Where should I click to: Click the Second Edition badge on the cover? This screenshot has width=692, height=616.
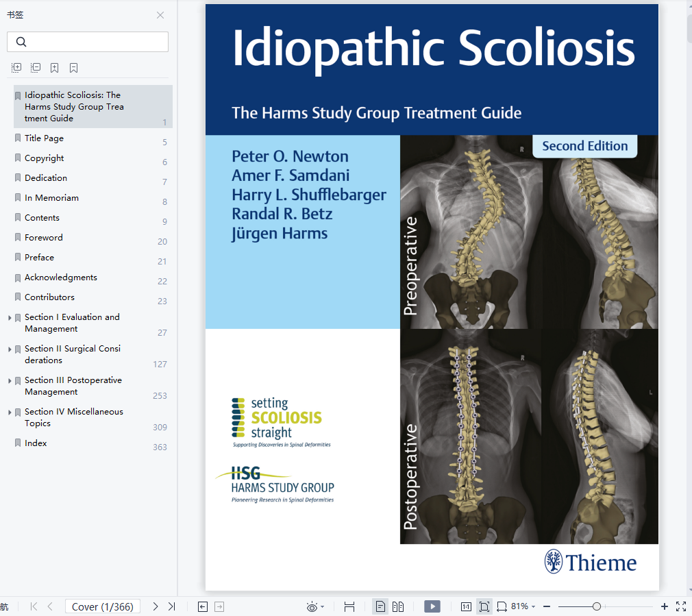coord(584,146)
